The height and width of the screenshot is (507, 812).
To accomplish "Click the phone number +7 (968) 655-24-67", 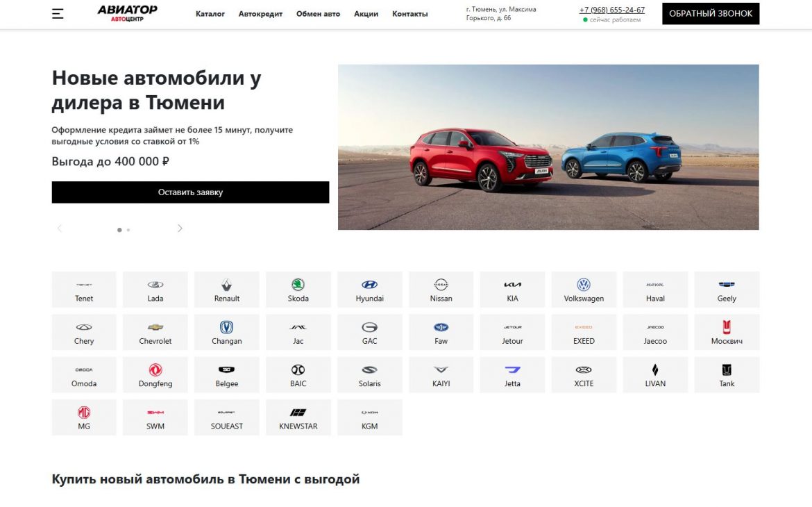I will click(612, 10).
